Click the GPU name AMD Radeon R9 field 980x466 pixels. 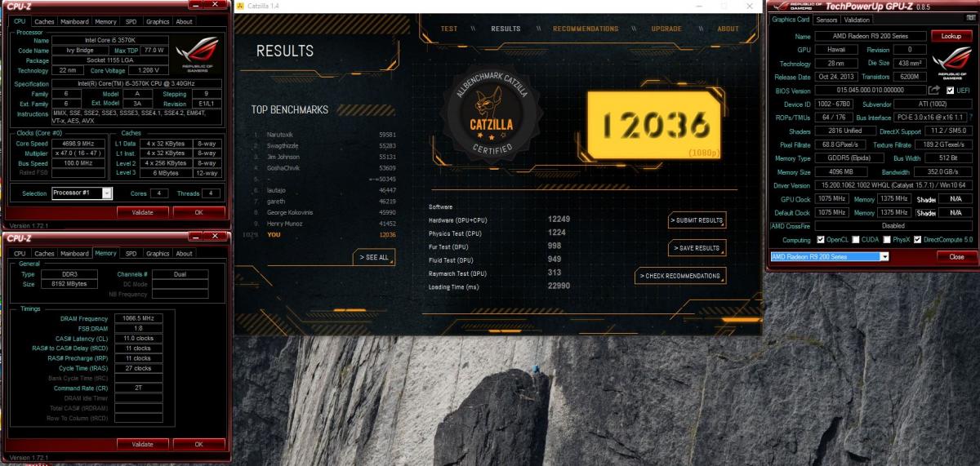(x=870, y=36)
